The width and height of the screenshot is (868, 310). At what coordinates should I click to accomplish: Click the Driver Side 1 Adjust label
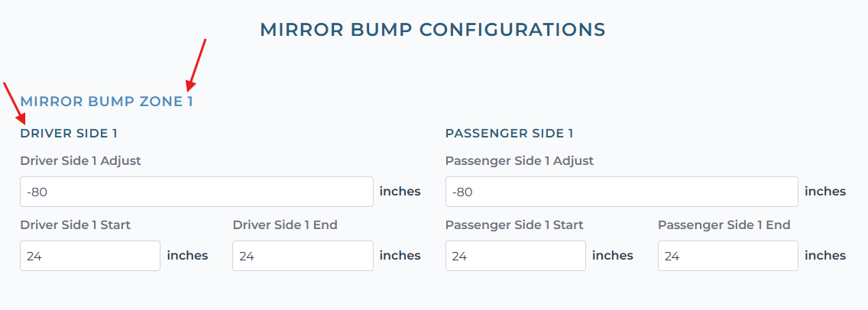click(80, 161)
